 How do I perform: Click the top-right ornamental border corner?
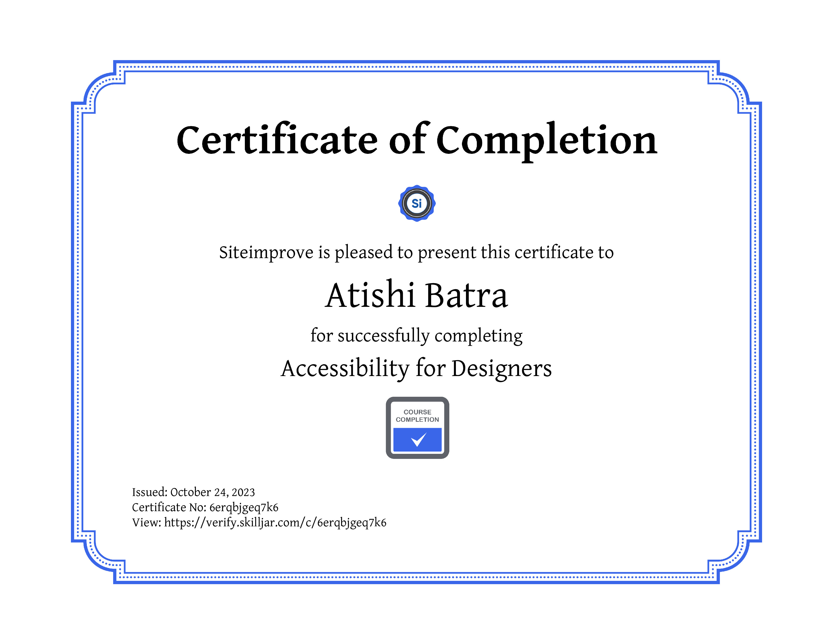click(x=735, y=87)
